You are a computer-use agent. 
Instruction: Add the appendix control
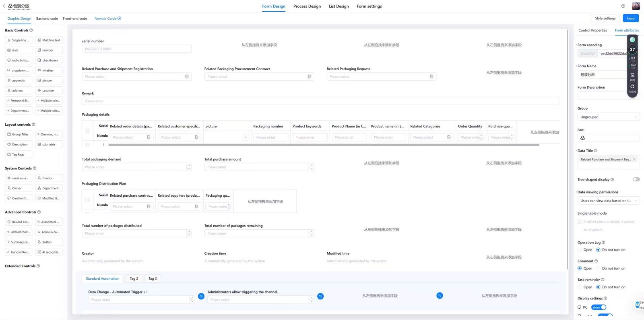[19, 81]
